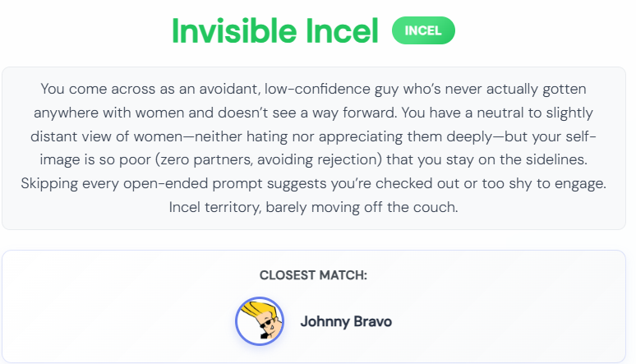
Task: Click the Johnny Bravo avatar image
Action: (x=260, y=321)
